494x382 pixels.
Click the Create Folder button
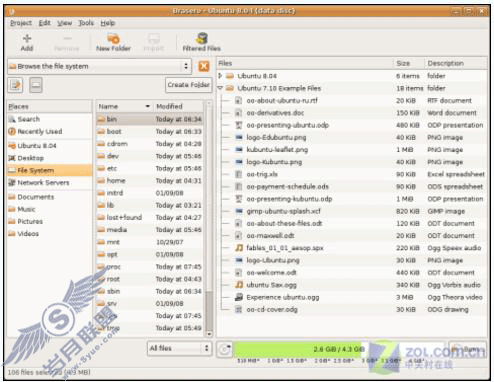coord(188,85)
